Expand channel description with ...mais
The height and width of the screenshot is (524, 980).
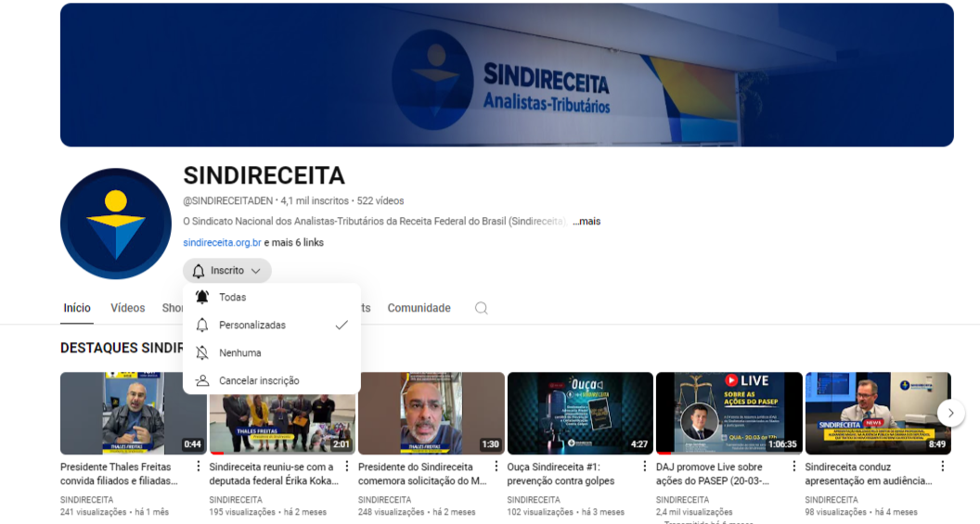[587, 222]
